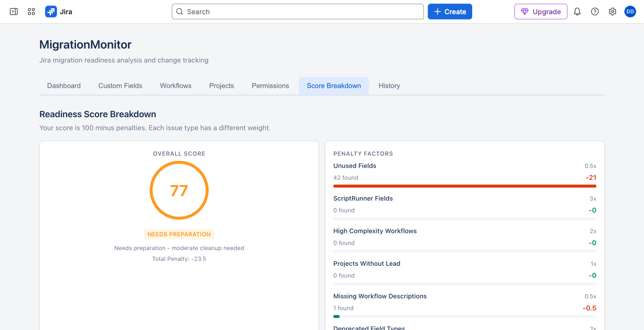The image size is (644, 330).
Task: Click the Readiness Score Breakdown heading
Action: (98, 114)
